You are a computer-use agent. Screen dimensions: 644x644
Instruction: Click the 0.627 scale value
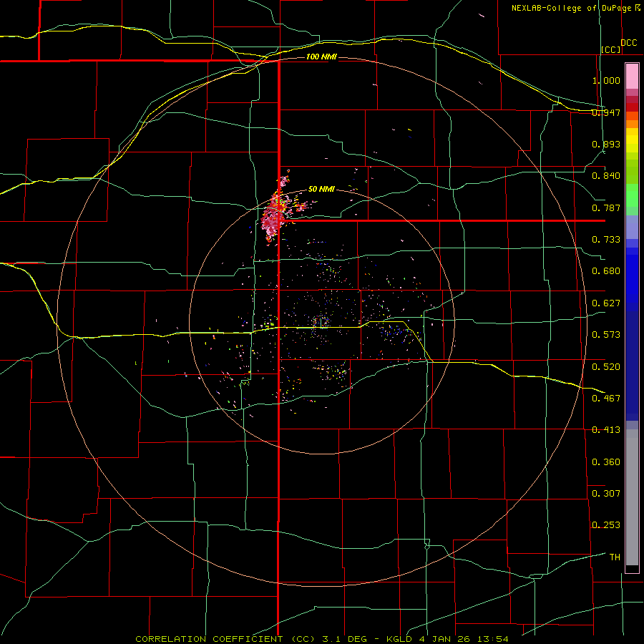(606, 303)
